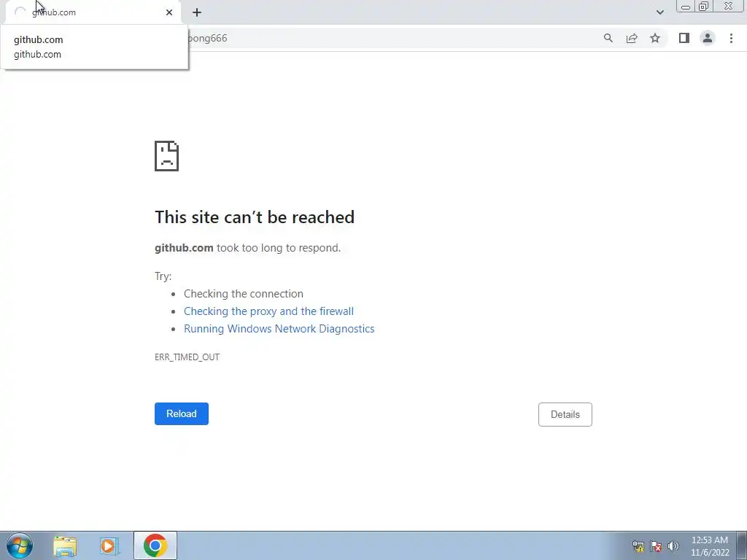Open the tab search chevron
Image resolution: width=747 pixels, height=560 pixels.
[659, 12]
